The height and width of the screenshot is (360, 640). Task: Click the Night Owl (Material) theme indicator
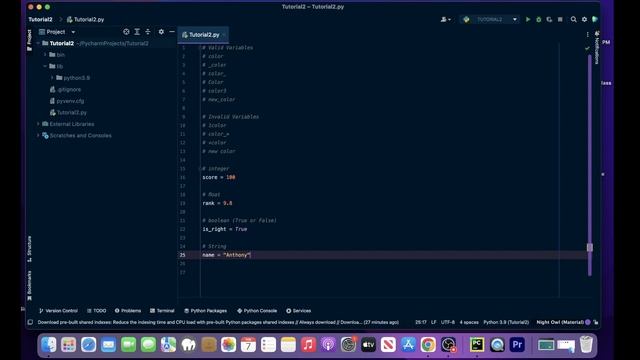point(560,322)
